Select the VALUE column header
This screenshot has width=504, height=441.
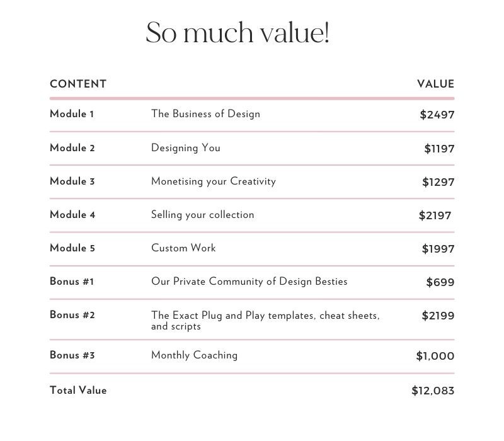click(x=435, y=84)
